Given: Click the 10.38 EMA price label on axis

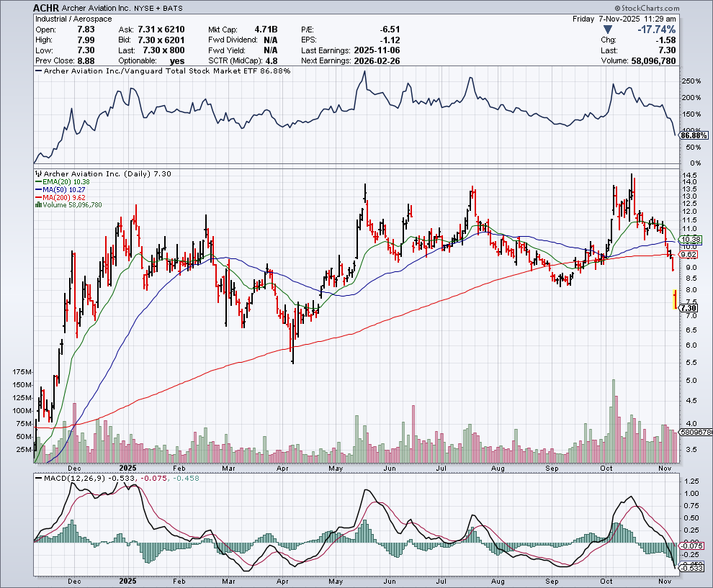Looking at the screenshot, I should [x=691, y=239].
